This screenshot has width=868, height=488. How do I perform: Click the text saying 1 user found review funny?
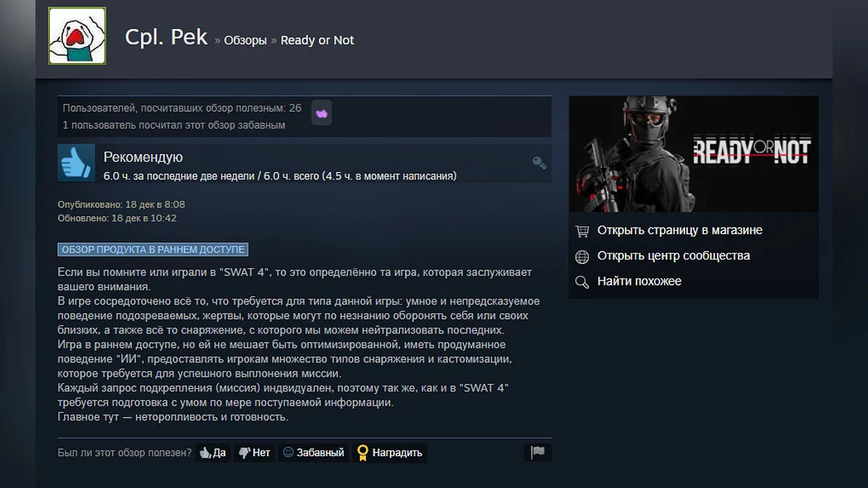click(174, 125)
